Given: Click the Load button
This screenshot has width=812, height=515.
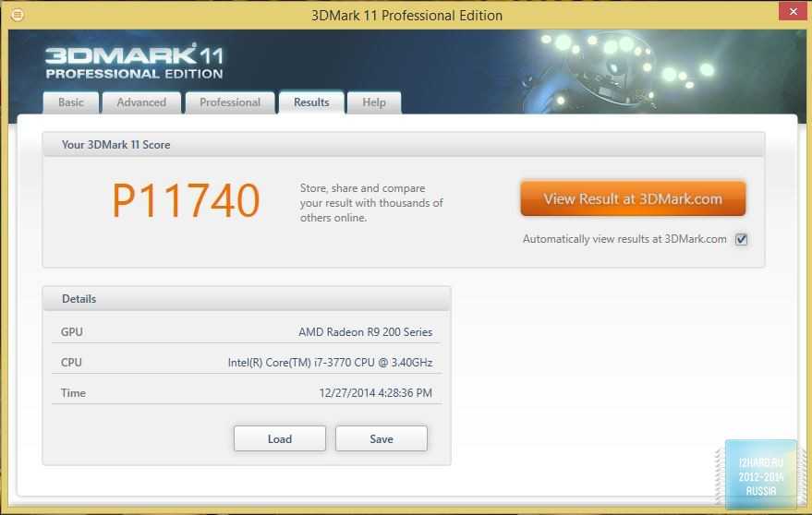Looking at the screenshot, I should click(x=280, y=439).
